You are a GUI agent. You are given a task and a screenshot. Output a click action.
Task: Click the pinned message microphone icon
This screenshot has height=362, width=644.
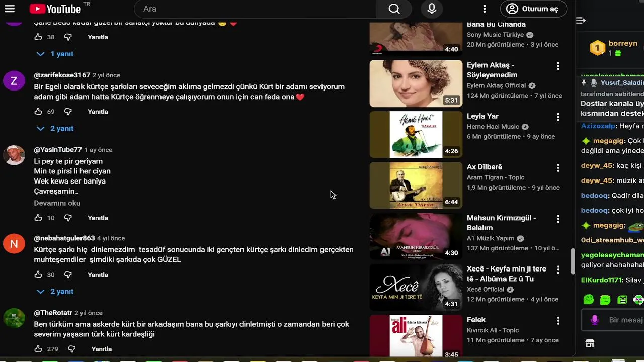[594, 83]
